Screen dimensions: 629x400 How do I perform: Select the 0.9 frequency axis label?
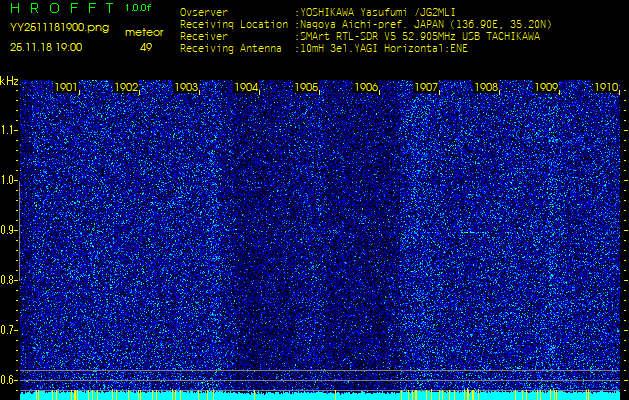click(9, 230)
